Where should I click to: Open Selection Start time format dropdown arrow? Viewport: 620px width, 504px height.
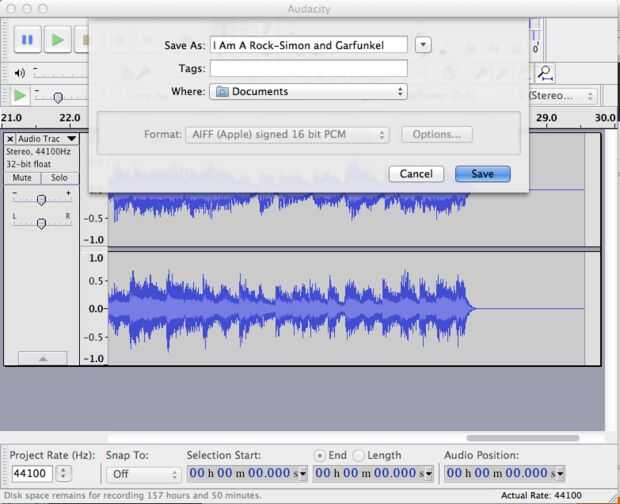pos(303,474)
